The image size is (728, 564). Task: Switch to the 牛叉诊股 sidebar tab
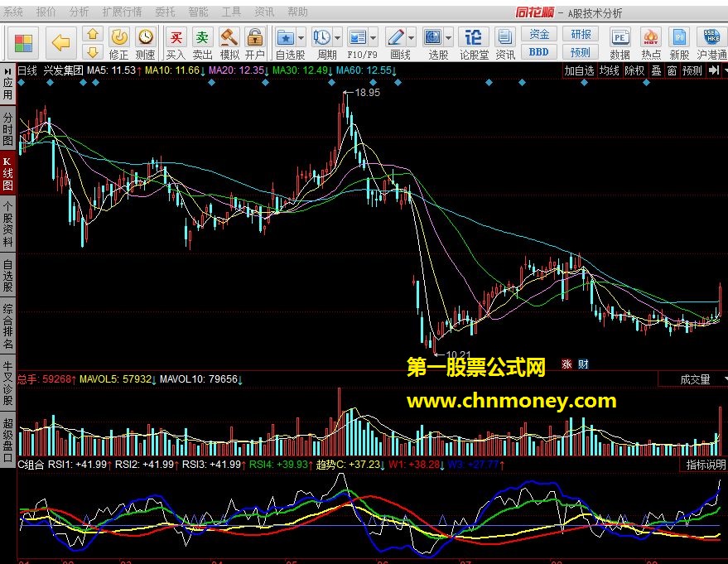tap(7, 384)
